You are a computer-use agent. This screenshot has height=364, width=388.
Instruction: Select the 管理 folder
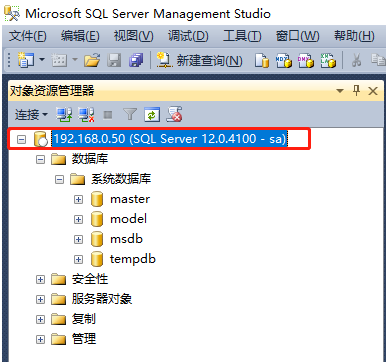84,339
